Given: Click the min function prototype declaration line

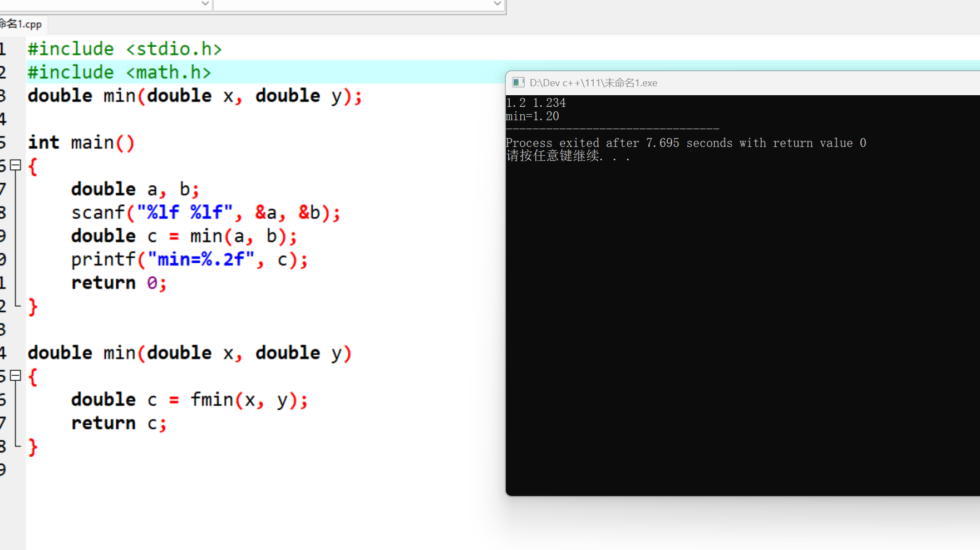Looking at the screenshot, I should (x=195, y=96).
